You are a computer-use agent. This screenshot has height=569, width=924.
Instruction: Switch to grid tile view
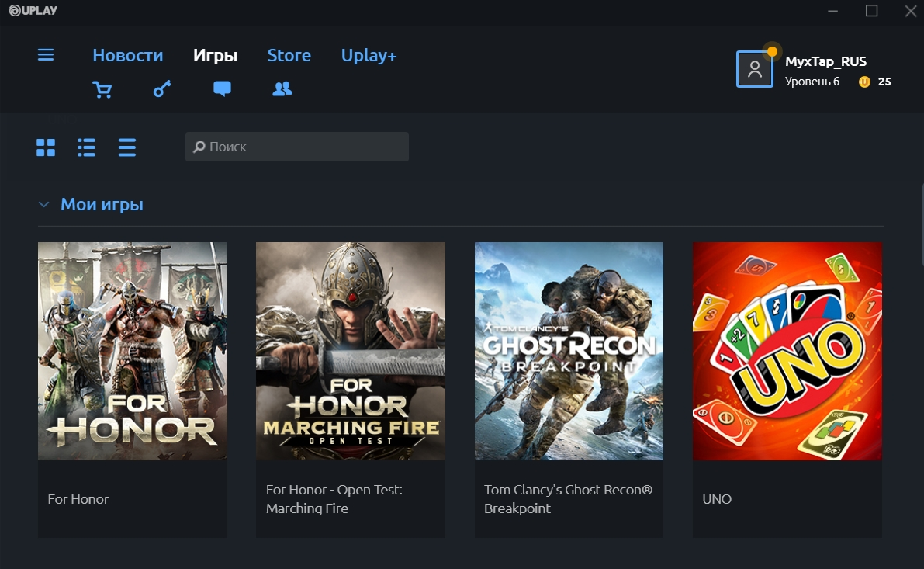45,147
